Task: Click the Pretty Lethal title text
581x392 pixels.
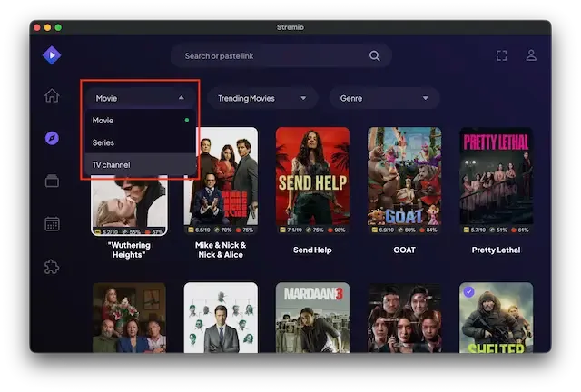Action: point(497,250)
